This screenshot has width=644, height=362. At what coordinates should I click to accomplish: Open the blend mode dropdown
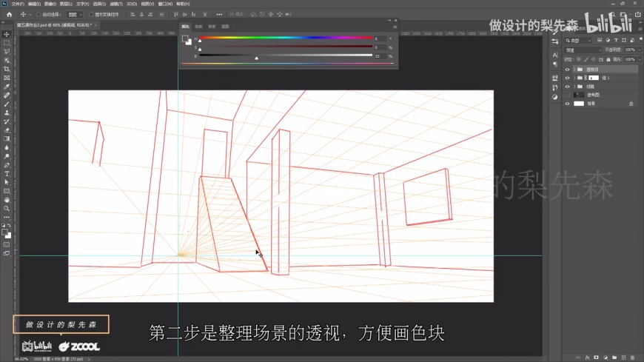(x=583, y=50)
